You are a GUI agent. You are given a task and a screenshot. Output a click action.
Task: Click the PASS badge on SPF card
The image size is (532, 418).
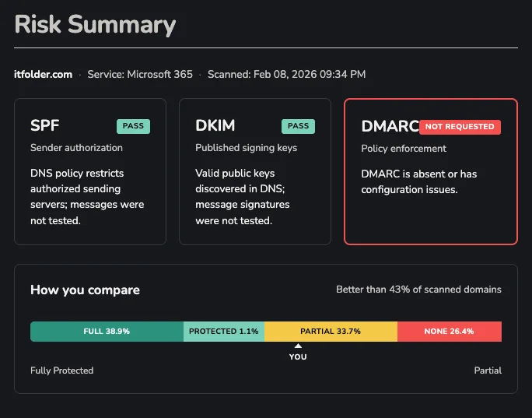[133, 126]
